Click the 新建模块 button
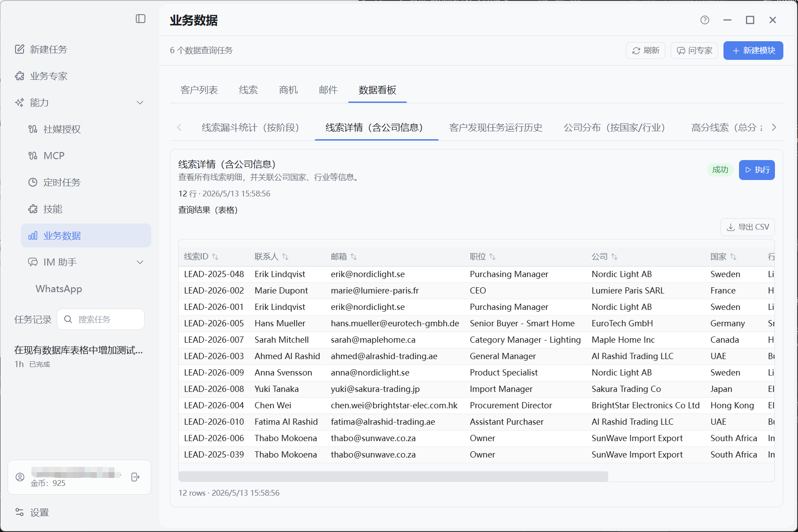798x532 pixels. pos(753,51)
